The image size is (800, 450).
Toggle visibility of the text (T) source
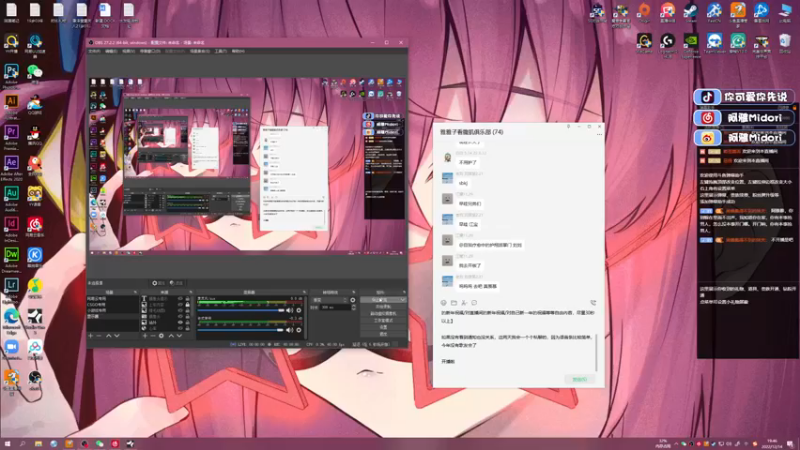click(x=180, y=298)
